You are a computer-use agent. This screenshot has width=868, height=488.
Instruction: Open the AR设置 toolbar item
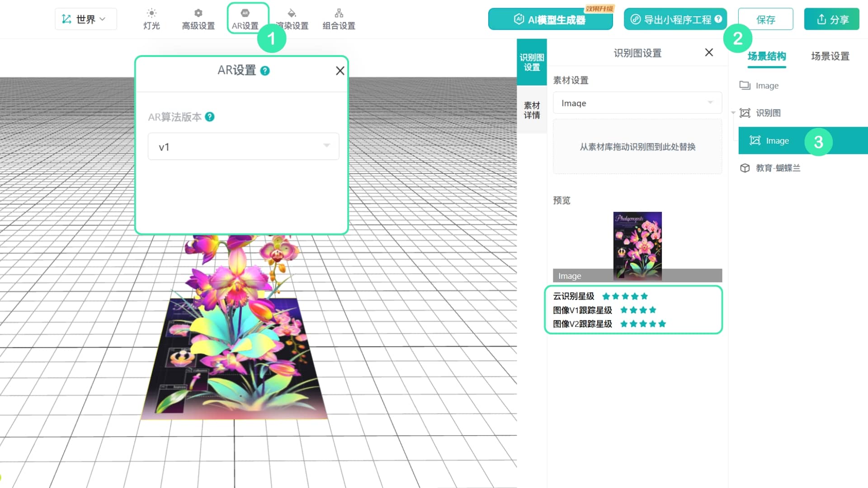[245, 19]
